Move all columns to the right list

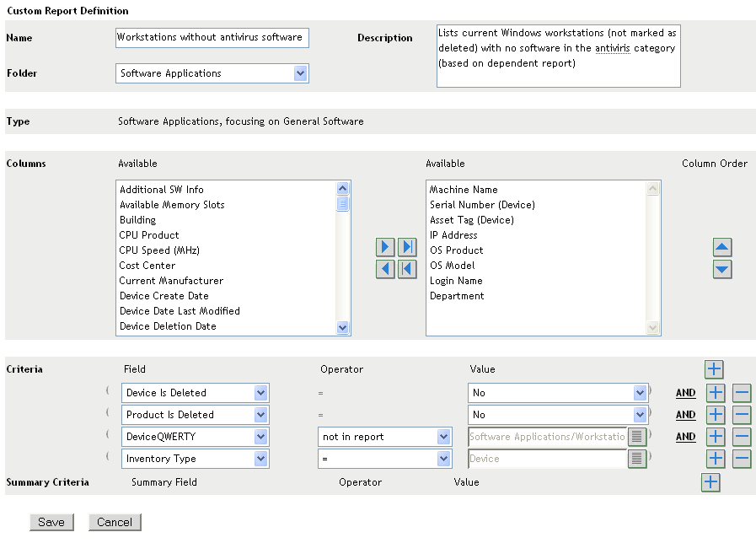pos(407,247)
